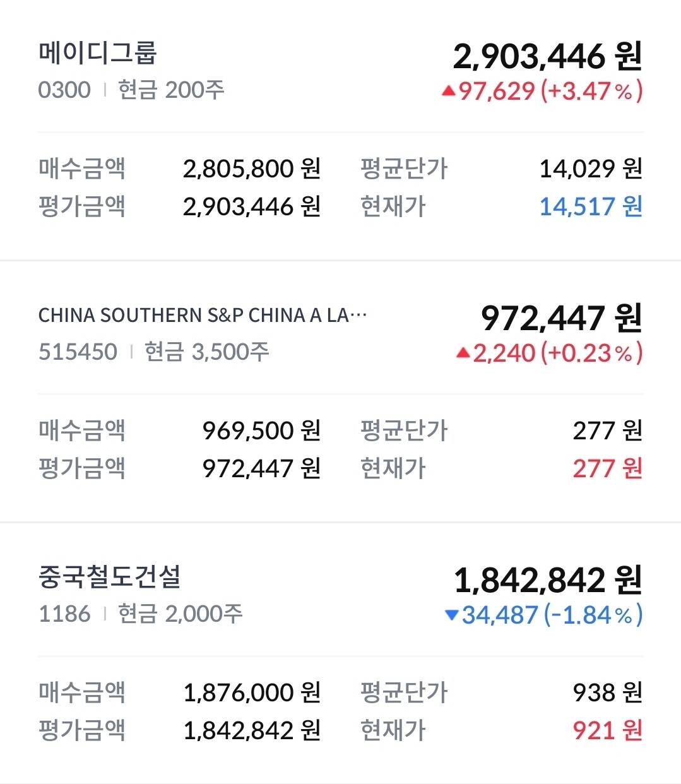Open the 중국철도건설 stock name

110,577
